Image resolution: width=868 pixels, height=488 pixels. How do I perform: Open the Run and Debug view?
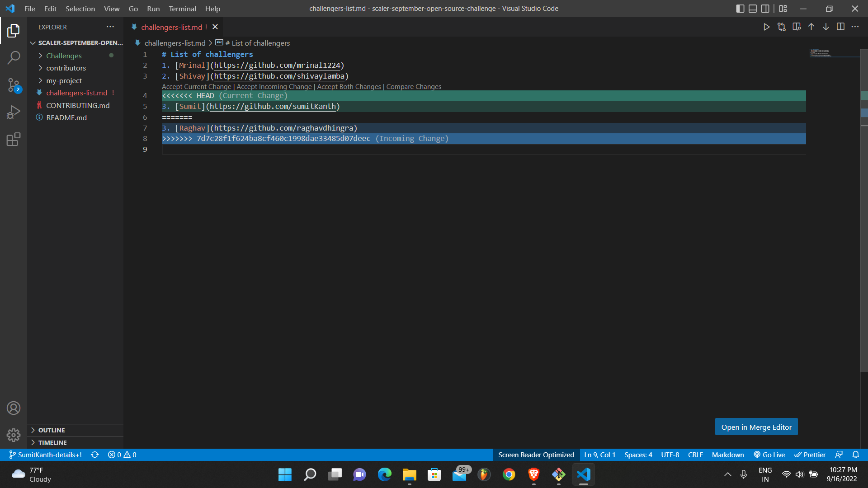coord(14,112)
